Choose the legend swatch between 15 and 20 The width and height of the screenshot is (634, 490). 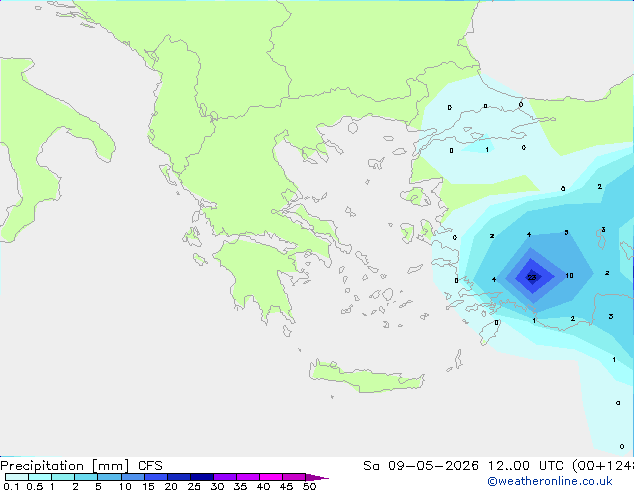156,477
